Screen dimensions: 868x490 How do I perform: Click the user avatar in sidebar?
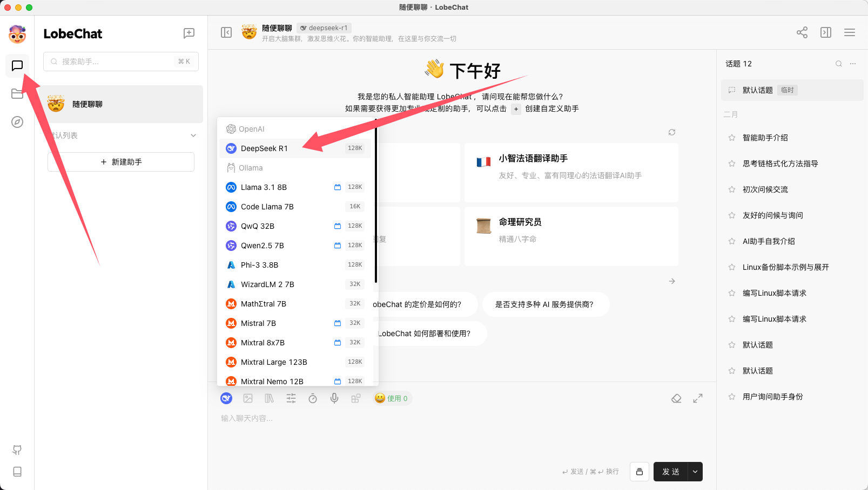point(17,34)
